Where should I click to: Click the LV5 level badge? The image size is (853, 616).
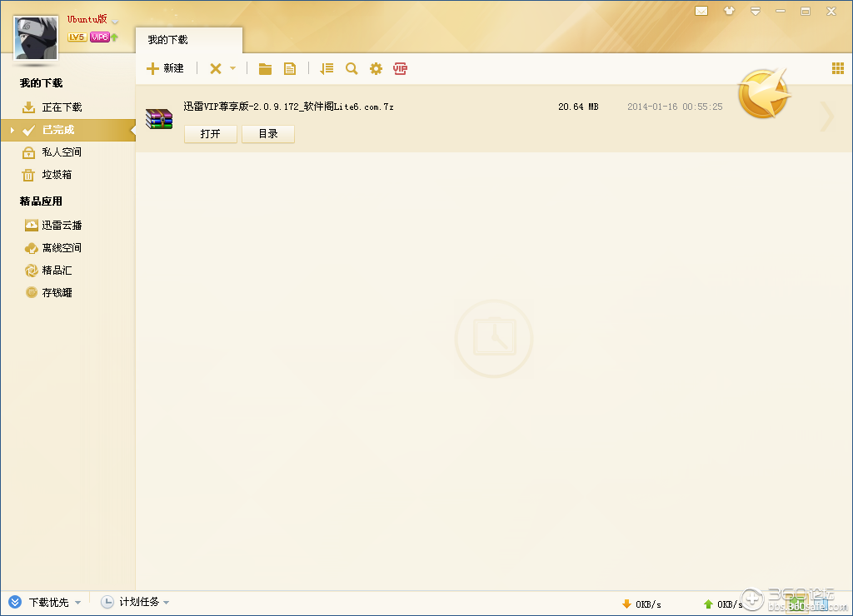click(x=77, y=37)
